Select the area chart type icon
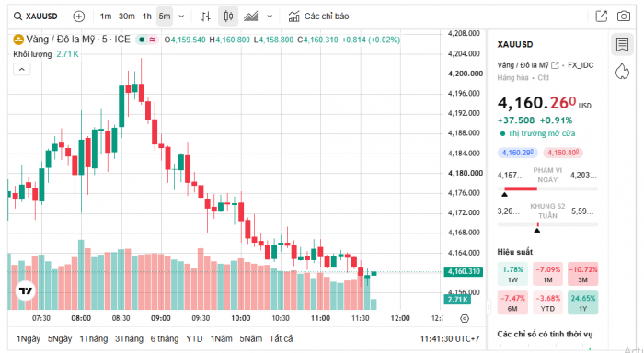Image resolution: width=644 pixels, height=353 pixels. tap(250, 17)
